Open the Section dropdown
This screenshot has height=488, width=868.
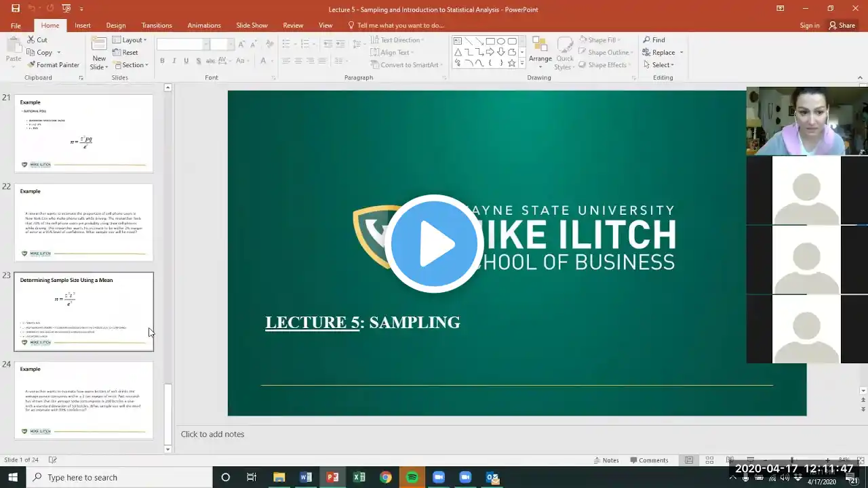pyautogui.click(x=130, y=65)
